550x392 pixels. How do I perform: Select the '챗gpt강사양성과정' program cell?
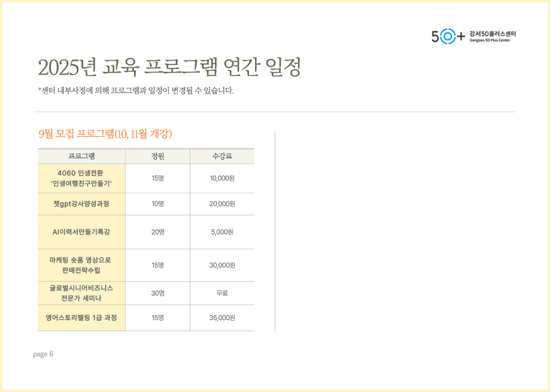point(81,204)
